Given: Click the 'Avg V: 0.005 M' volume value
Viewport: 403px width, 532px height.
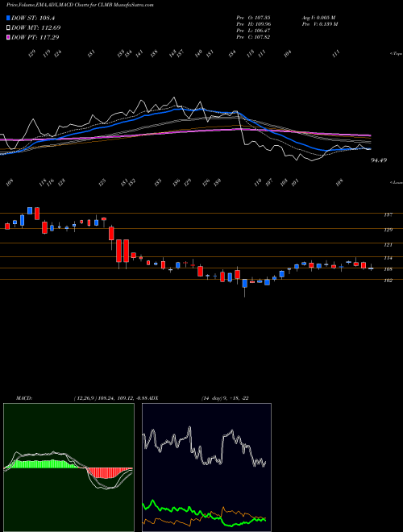Looking at the screenshot, I should 318,18.
